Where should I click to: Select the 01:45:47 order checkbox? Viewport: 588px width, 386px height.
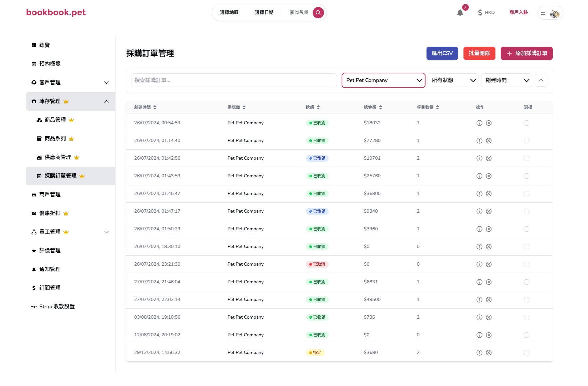point(527,194)
